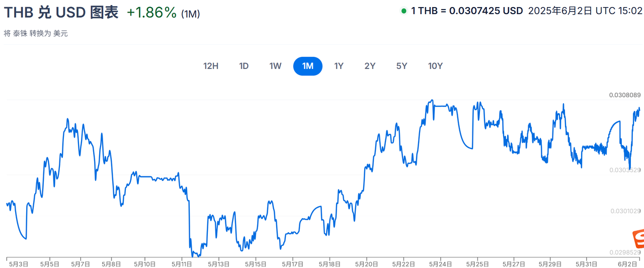This screenshot has height=268, width=644.
Task: Switch to the 1Y time range
Action: tap(339, 66)
